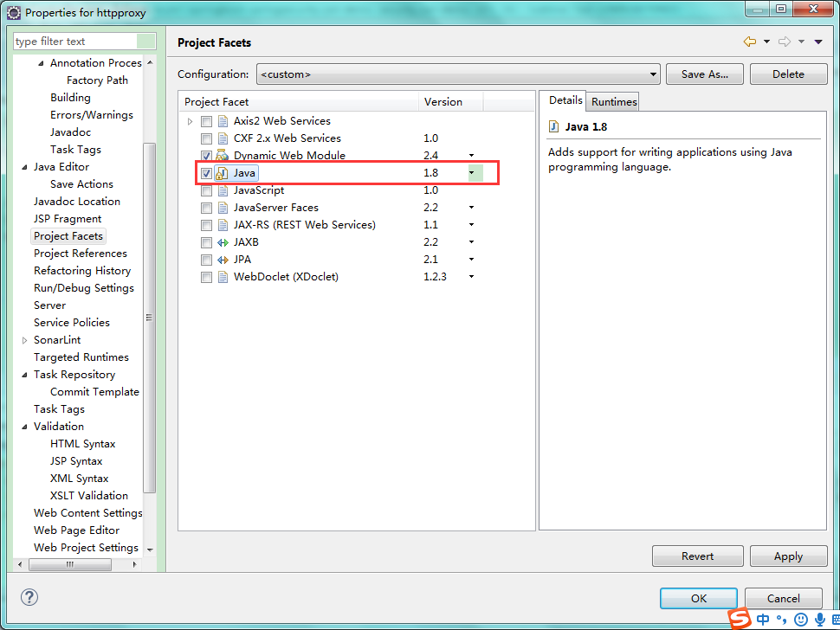Tick the JAXB checkbox
The image size is (840, 630).
coord(206,242)
